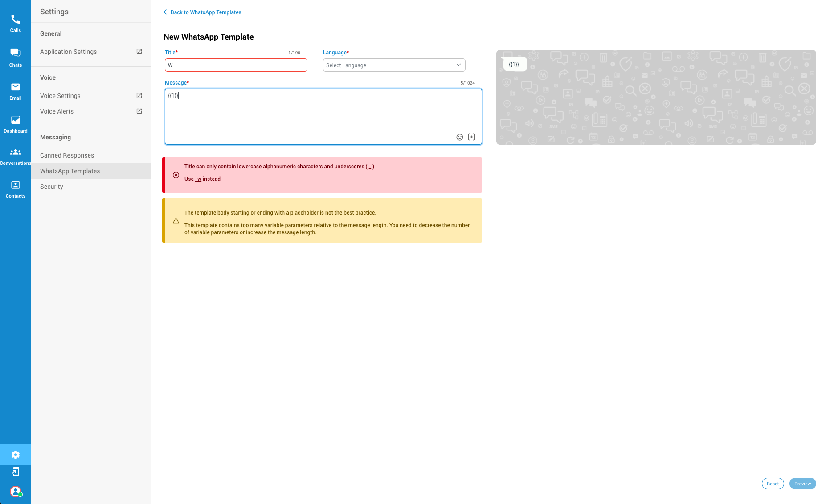Click the error circle icon in red alert
This screenshot has height=504, width=826.
click(x=176, y=175)
